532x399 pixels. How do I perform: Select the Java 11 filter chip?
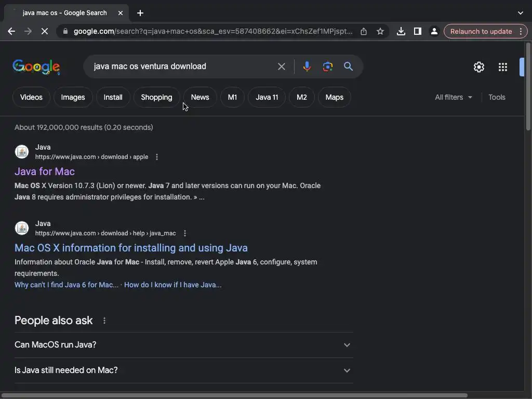(x=267, y=97)
